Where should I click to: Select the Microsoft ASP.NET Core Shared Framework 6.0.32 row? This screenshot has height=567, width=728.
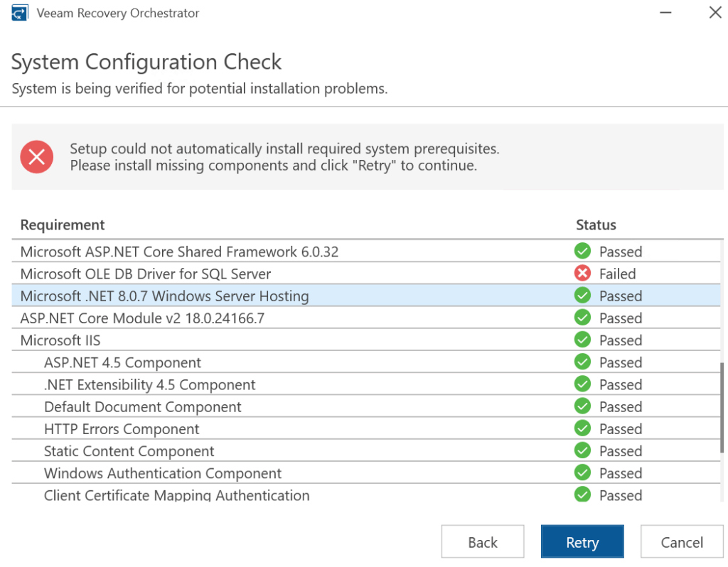[x=366, y=251]
